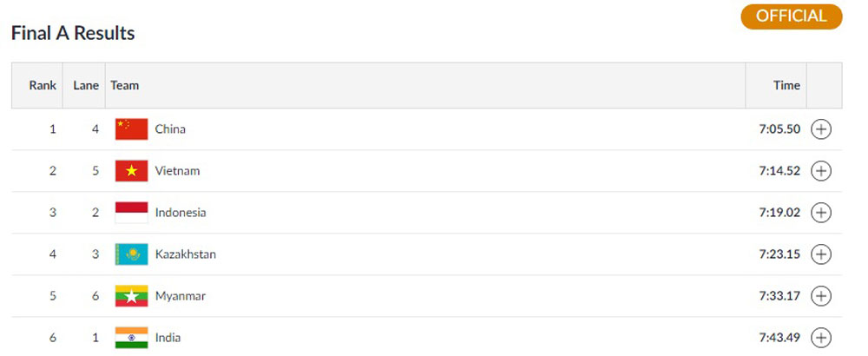Sort by the Time column header
This screenshot has width=868, height=356.
point(786,85)
